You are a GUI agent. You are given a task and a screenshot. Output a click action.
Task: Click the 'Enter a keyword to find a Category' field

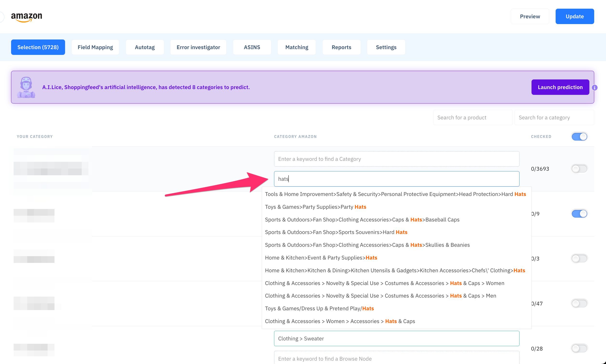coord(397,159)
